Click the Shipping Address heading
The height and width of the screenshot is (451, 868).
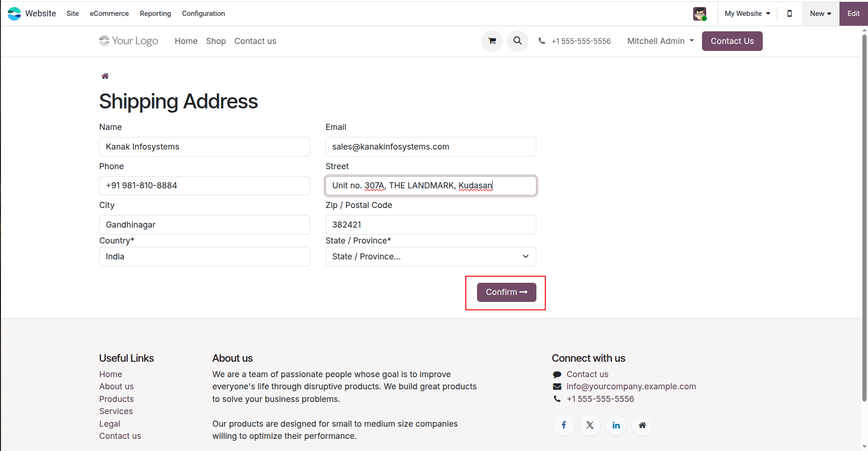click(178, 101)
